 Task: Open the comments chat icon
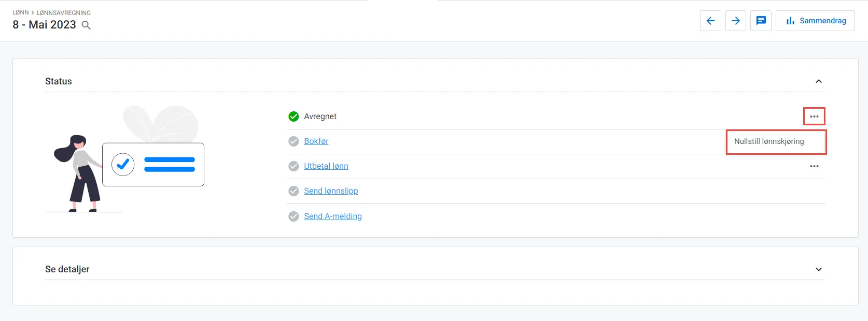point(761,21)
